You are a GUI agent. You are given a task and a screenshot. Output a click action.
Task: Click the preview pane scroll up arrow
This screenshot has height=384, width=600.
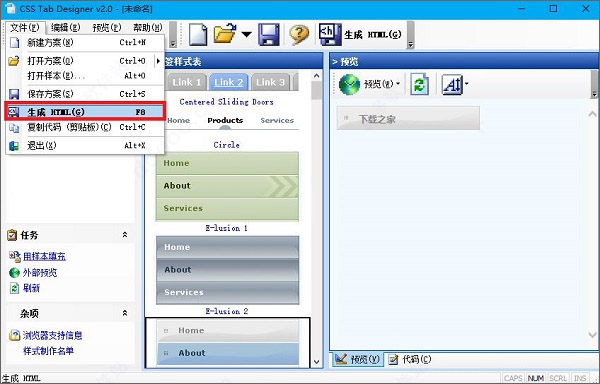pos(592,114)
